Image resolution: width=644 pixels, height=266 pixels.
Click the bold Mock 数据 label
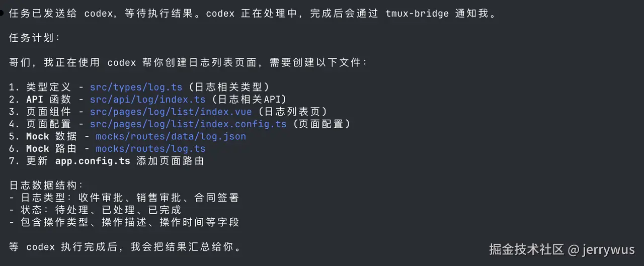click(x=51, y=136)
